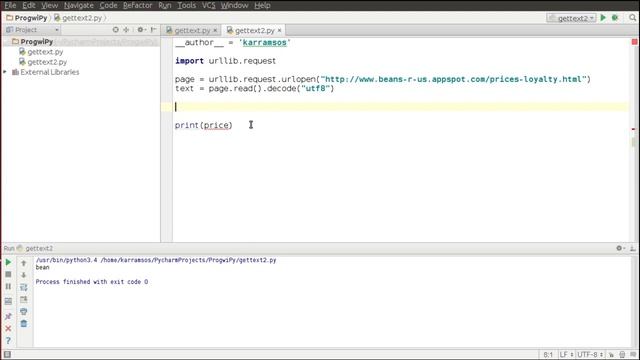Go down the stack trace arrow in Run panel
Viewport: 640px width, 360px height.
point(24,275)
